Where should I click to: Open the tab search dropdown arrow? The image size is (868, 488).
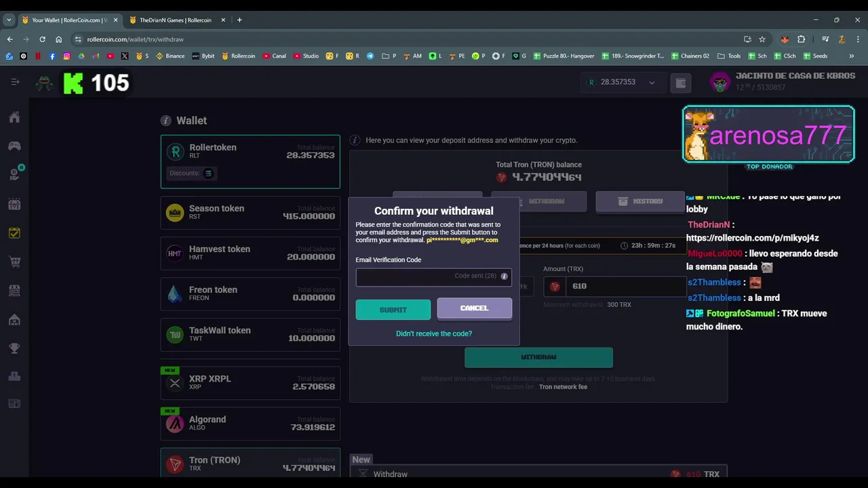click(x=9, y=20)
